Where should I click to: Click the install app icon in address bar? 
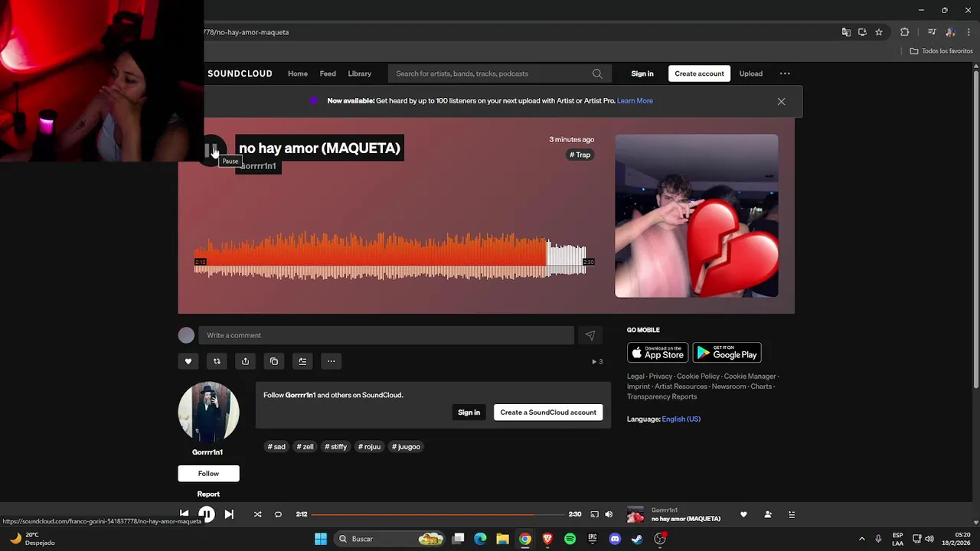coord(862,32)
